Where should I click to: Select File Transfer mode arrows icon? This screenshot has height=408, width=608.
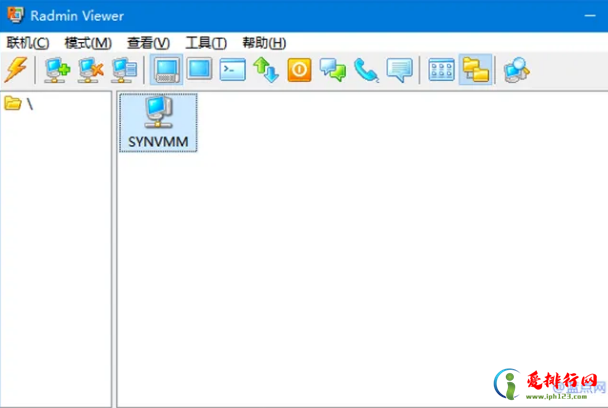(x=266, y=69)
